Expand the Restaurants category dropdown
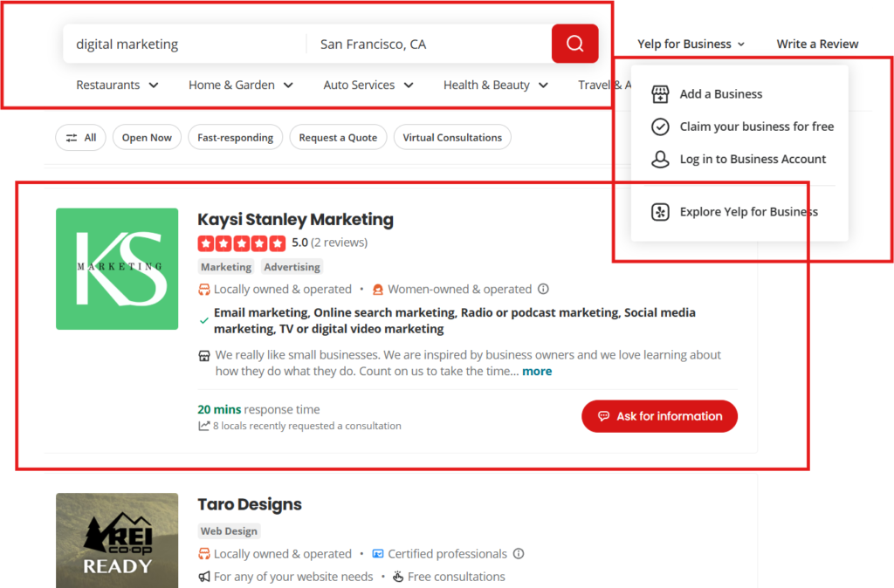Image resolution: width=894 pixels, height=588 pixels. (x=117, y=85)
